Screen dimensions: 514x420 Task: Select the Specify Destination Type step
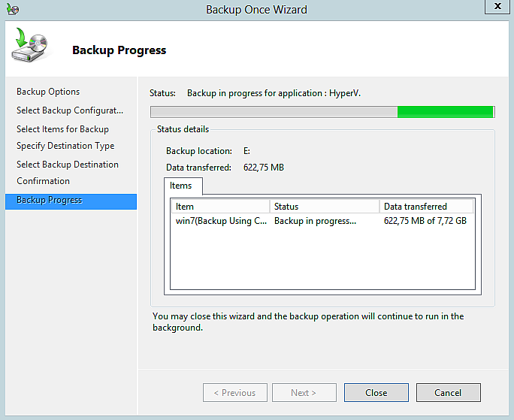point(65,146)
